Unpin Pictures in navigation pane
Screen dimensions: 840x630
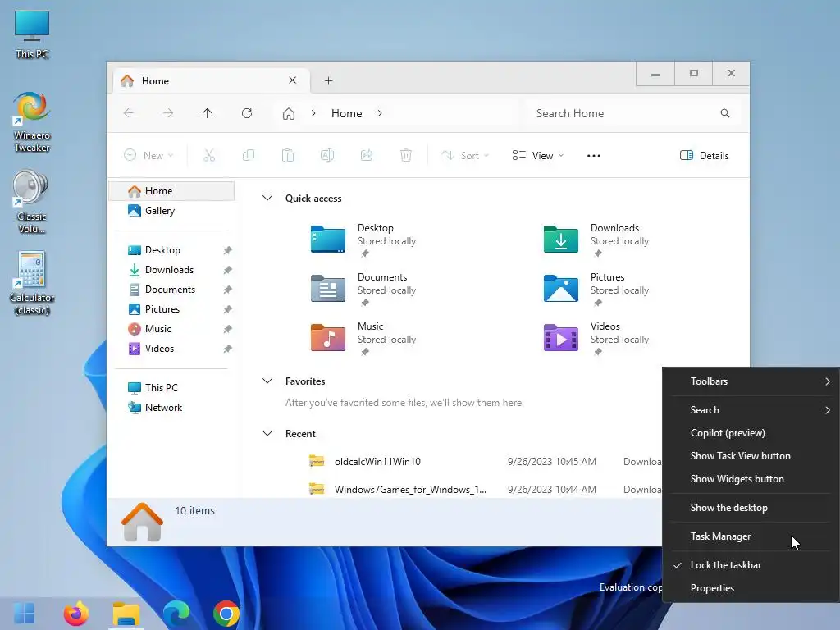[x=228, y=309]
